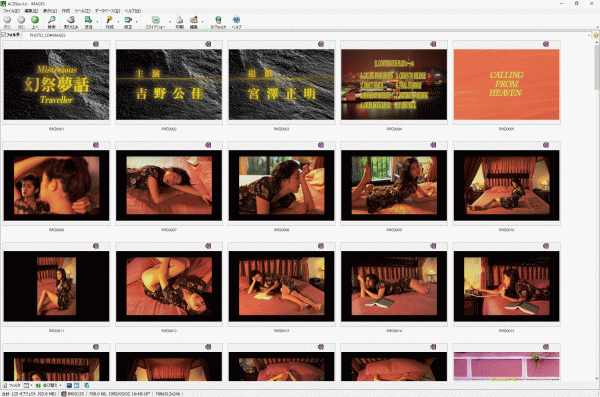Select the IMG0006 mirror portrait thumbnail
The height and width of the screenshot is (397, 600).
56,185
